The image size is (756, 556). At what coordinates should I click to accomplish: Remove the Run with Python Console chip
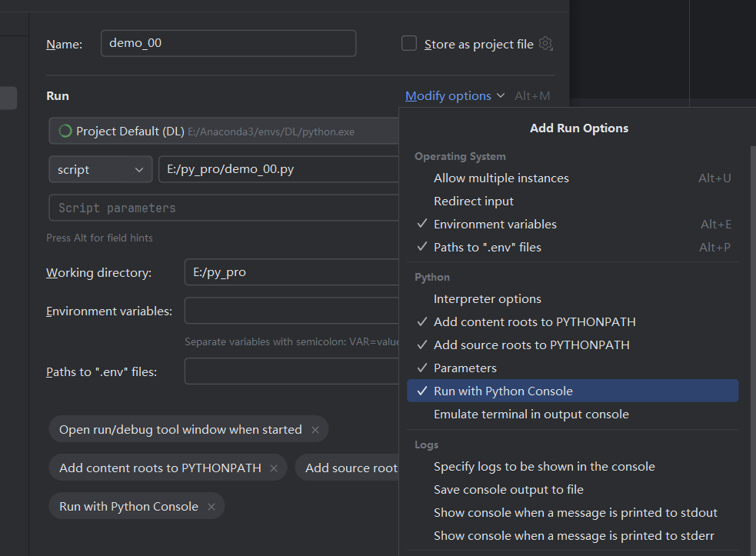tap(211, 507)
